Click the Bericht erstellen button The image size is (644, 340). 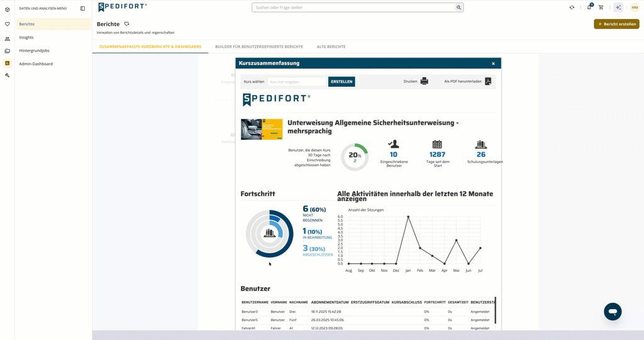pyautogui.click(x=616, y=24)
